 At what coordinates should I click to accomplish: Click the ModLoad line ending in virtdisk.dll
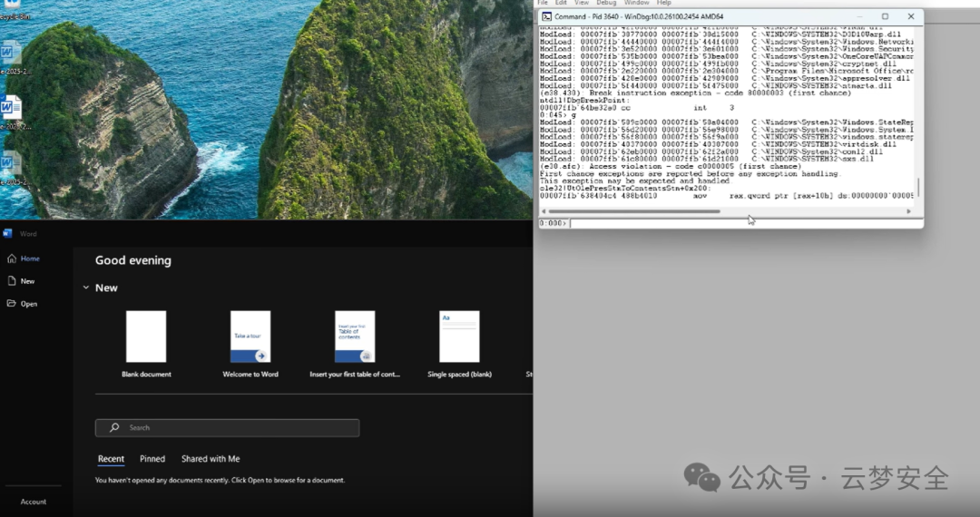718,144
